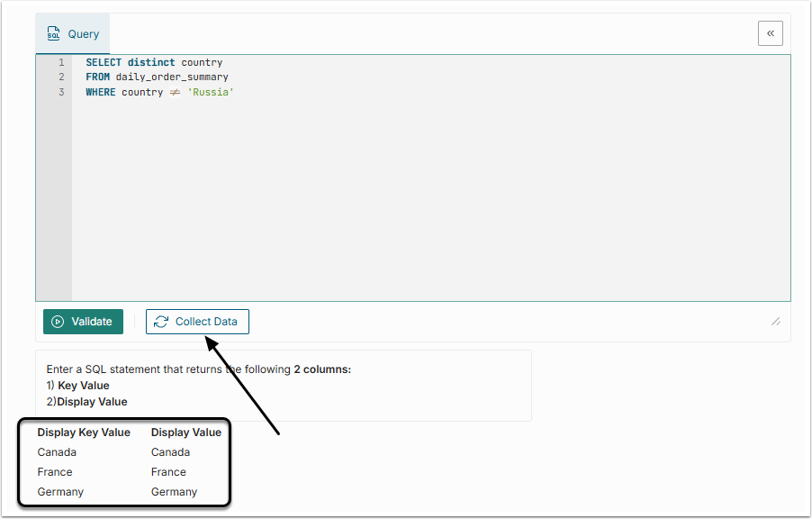
Task: Click the 'Russia' string in line 3
Action: click(211, 92)
